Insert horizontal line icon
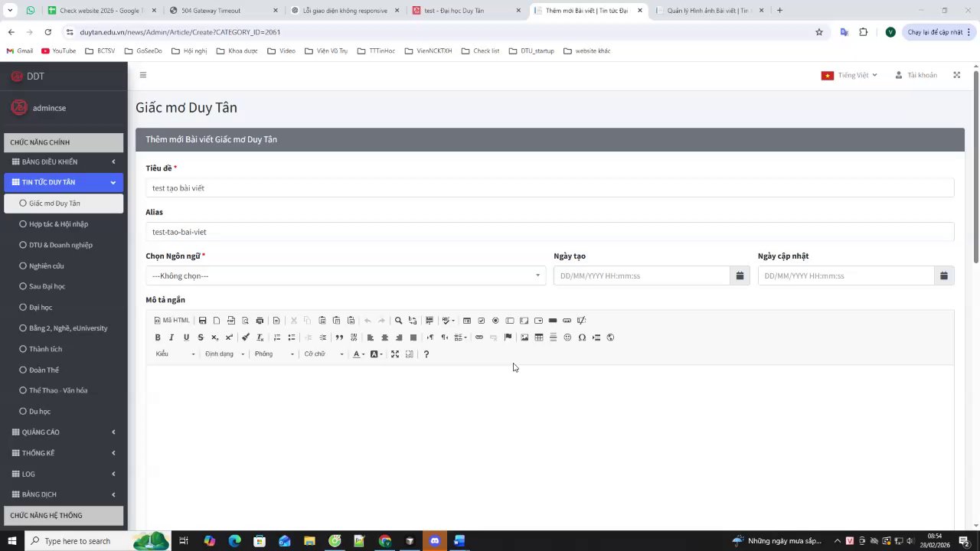This screenshot has width=980, height=551. pyautogui.click(x=554, y=337)
